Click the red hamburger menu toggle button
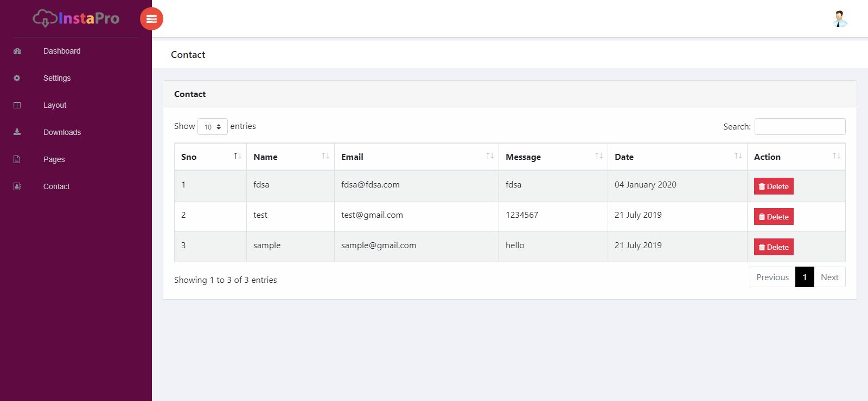 [151, 19]
